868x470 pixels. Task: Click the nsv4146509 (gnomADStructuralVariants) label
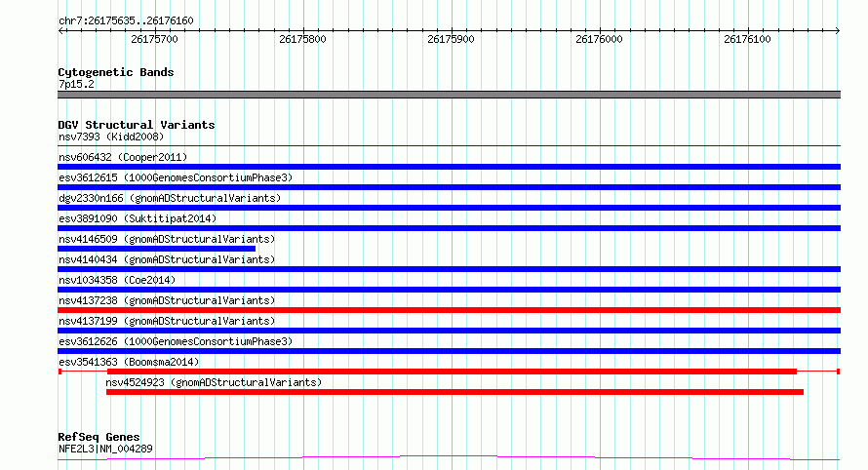(167, 239)
